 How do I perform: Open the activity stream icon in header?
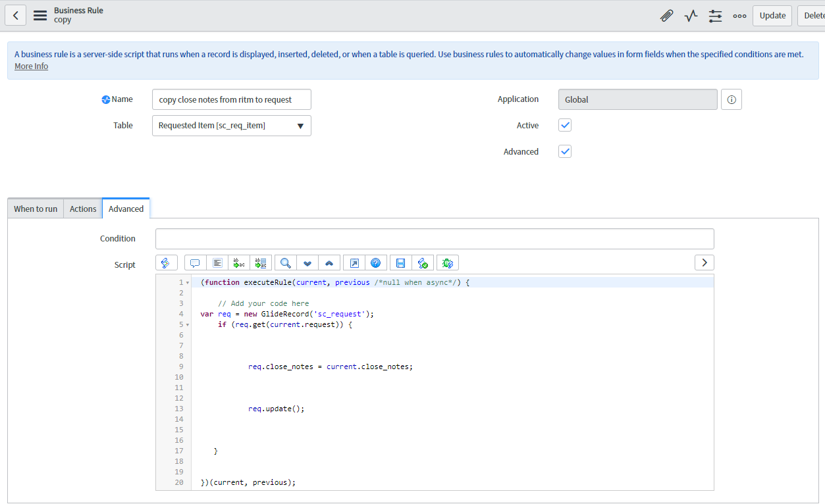tap(691, 16)
